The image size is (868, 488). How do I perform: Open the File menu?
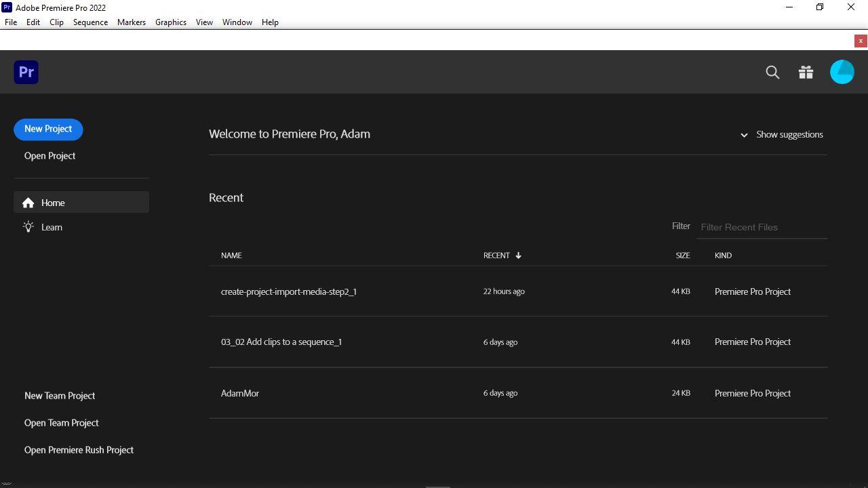[11, 22]
